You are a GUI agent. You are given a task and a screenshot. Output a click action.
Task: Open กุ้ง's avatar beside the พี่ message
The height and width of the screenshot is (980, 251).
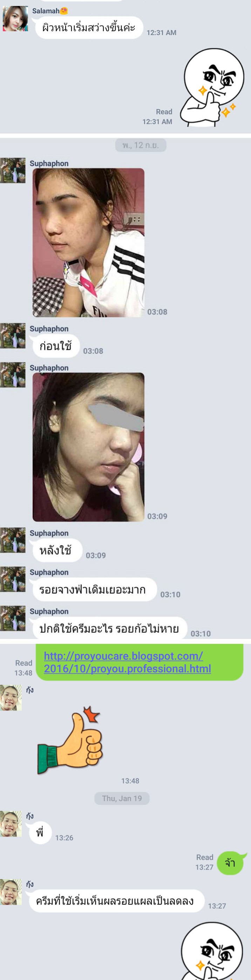coord(11,823)
